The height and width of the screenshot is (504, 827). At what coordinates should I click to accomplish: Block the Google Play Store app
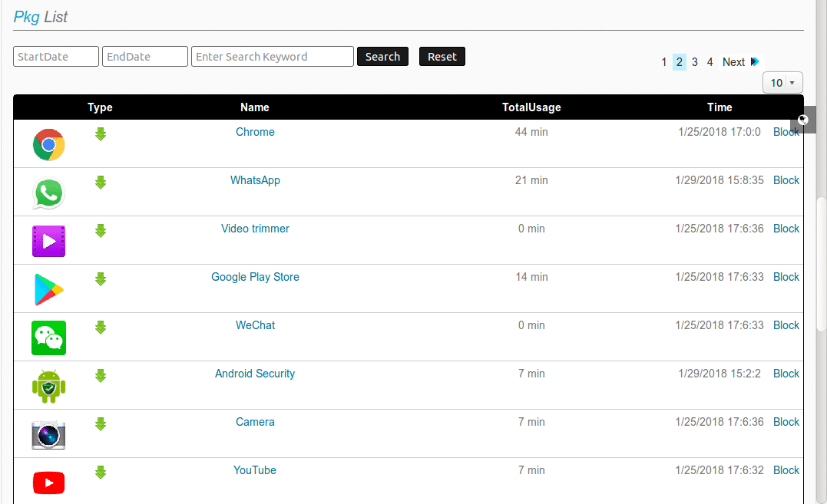click(x=786, y=277)
